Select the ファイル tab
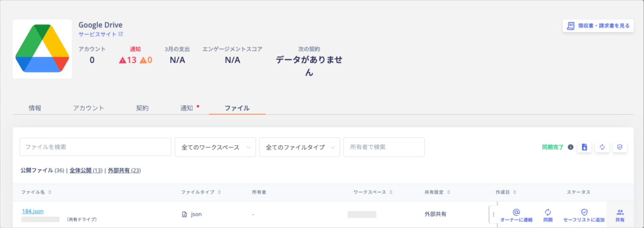Viewport: 644px width, 228px height. click(237, 108)
